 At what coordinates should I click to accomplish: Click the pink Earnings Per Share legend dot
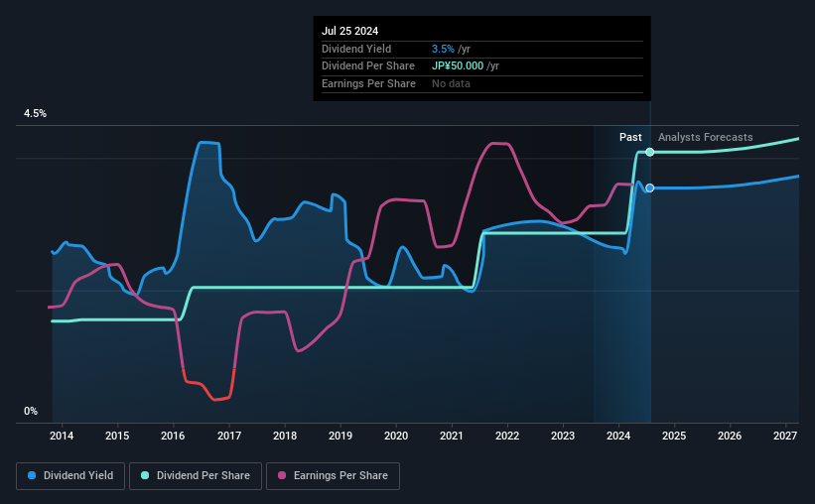[282, 475]
